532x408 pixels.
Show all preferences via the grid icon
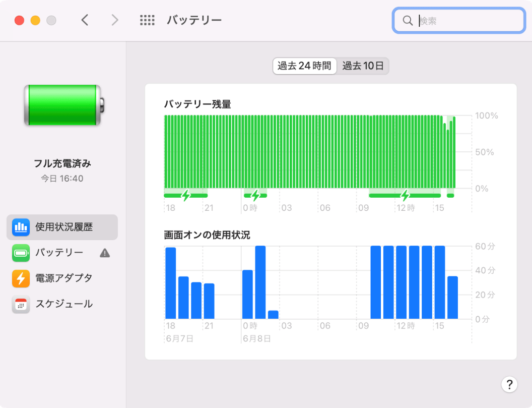click(147, 20)
